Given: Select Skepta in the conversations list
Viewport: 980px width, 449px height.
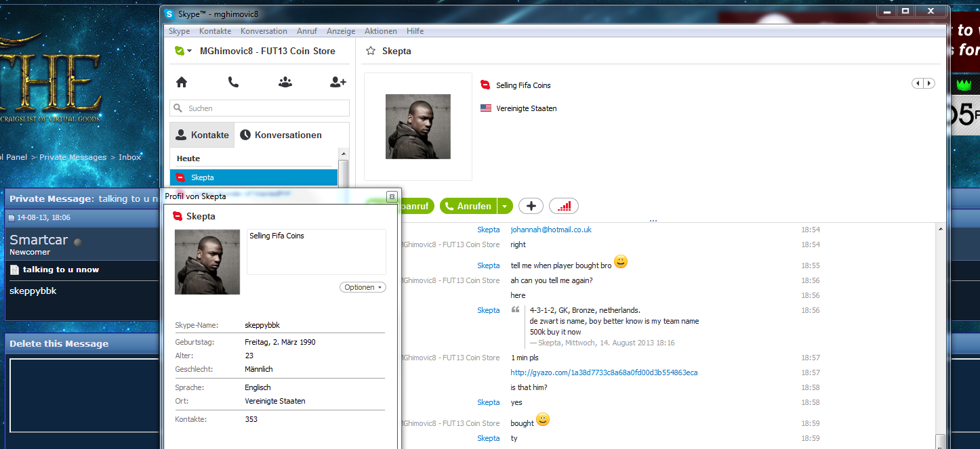Looking at the screenshot, I should click(253, 177).
